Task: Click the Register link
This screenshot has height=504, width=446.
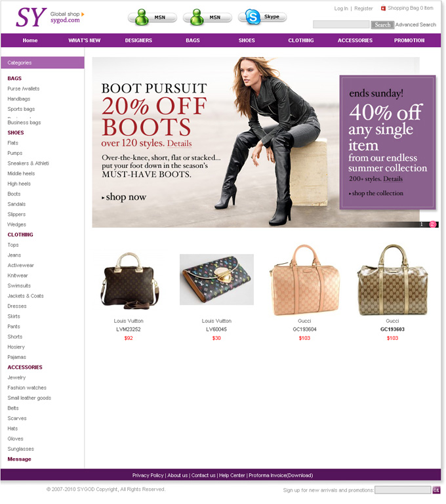Action: 363,9
